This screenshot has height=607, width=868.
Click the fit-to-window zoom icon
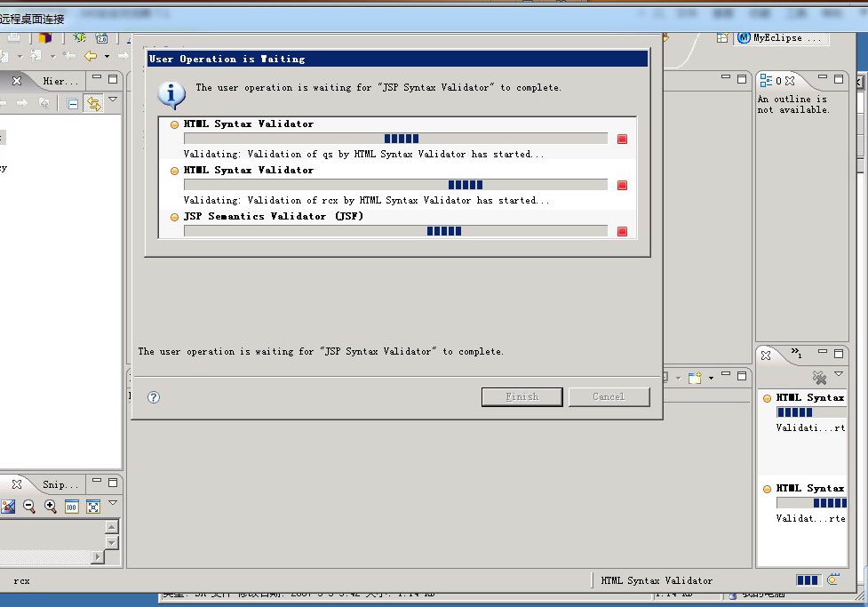point(93,507)
